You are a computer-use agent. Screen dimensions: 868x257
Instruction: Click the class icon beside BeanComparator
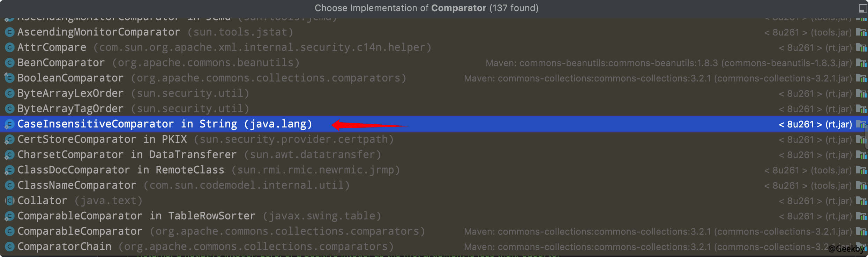click(x=9, y=63)
